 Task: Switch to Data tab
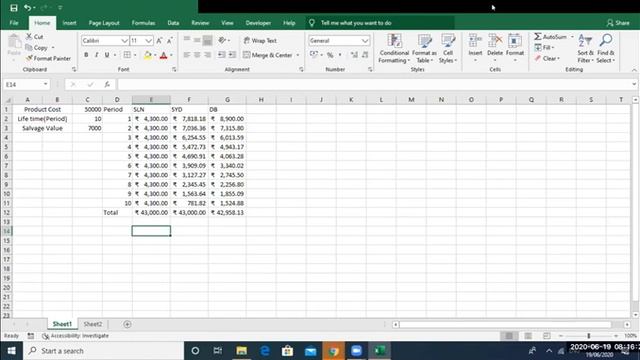click(173, 23)
